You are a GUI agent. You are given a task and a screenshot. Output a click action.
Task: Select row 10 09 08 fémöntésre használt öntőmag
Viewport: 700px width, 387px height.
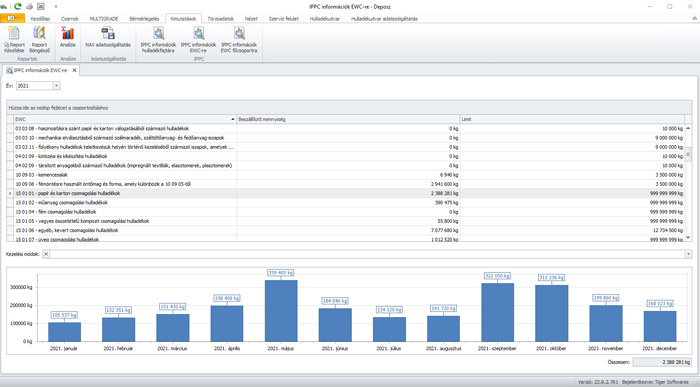coord(346,184)
